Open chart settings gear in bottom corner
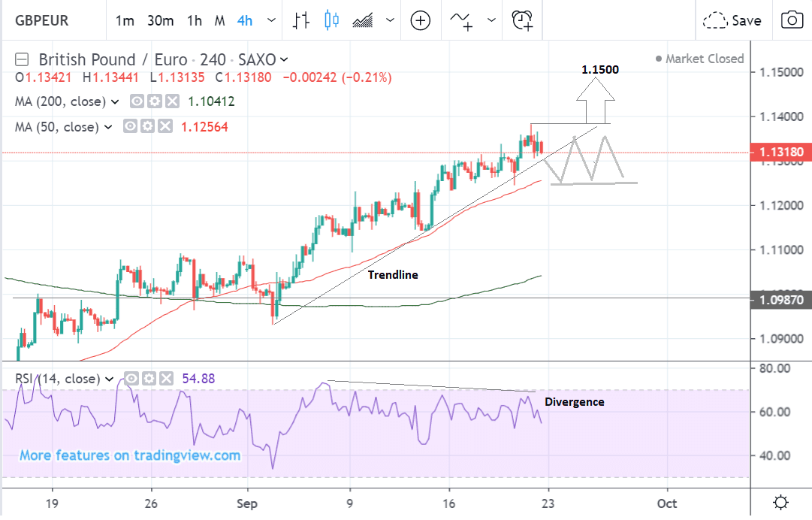The height and width of the screenshot is (520, 812). pos(781,502)
